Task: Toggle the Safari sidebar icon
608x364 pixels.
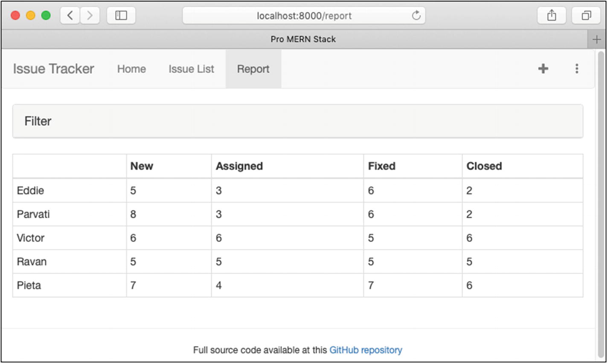Action: pyautogui.click(x=121, y=16)
